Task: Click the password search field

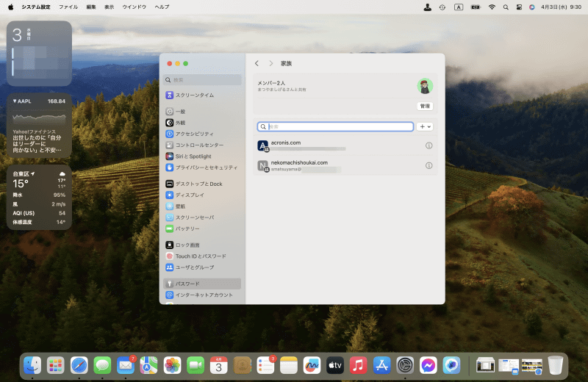Action: tap(335, 126)
